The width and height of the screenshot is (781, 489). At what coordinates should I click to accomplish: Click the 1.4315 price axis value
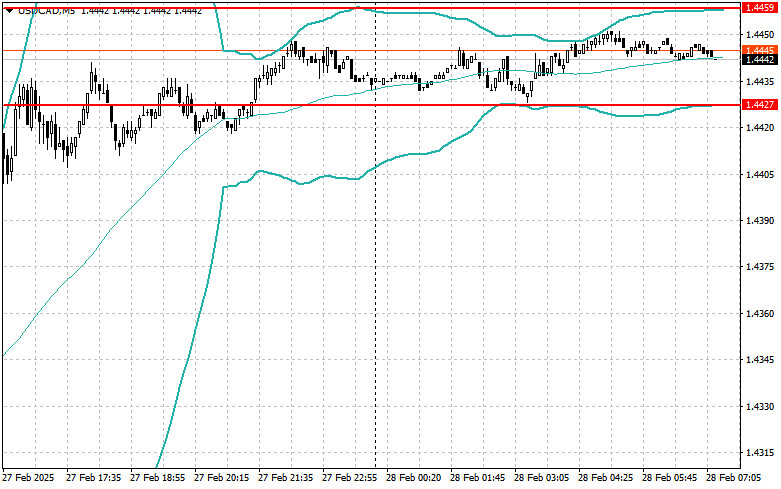pyautogui.click(x=760, y=453)
